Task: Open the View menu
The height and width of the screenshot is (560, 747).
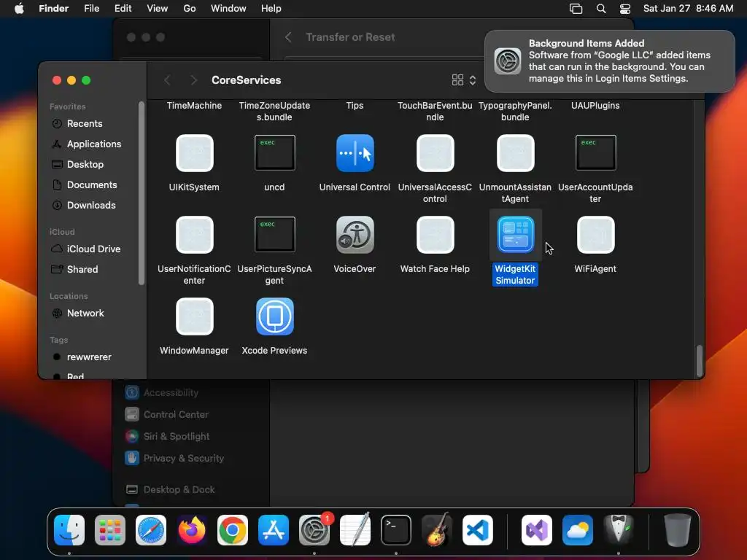Action: (158, 9)
